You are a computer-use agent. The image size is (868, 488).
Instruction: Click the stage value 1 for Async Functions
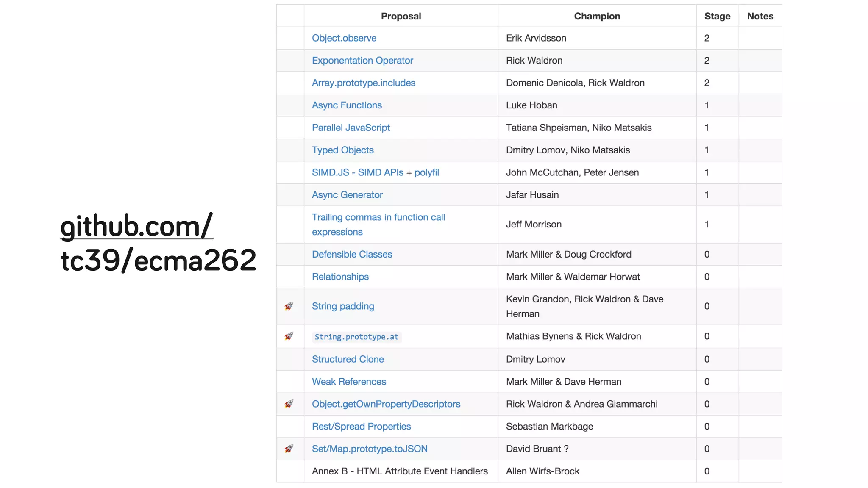pyautogui.click(x=707, y=105)
